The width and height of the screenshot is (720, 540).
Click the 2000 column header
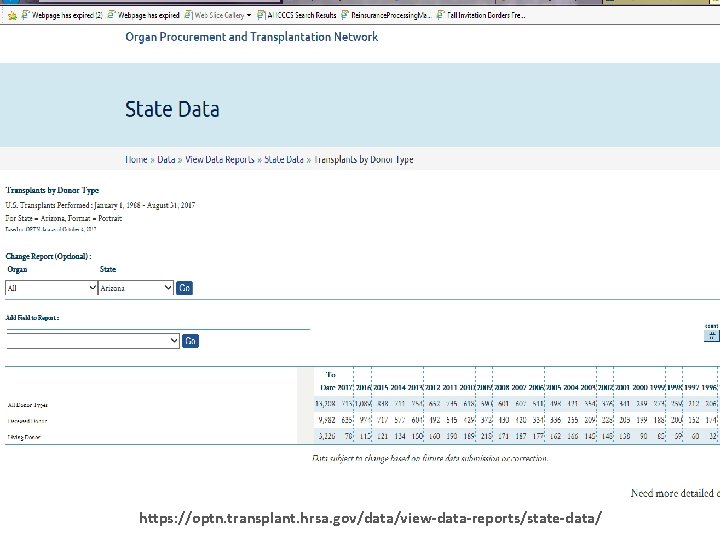(640, 388)
